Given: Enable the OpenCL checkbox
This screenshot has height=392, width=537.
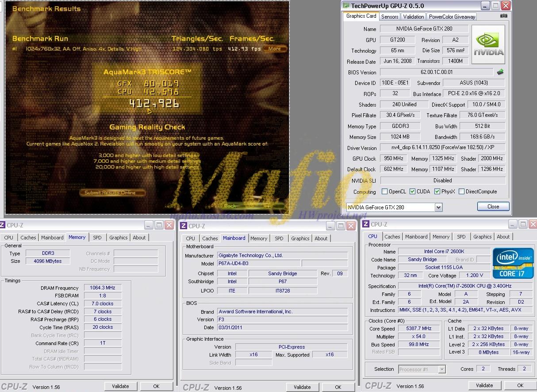Looking at the screenshot, I should pos(385,192).
